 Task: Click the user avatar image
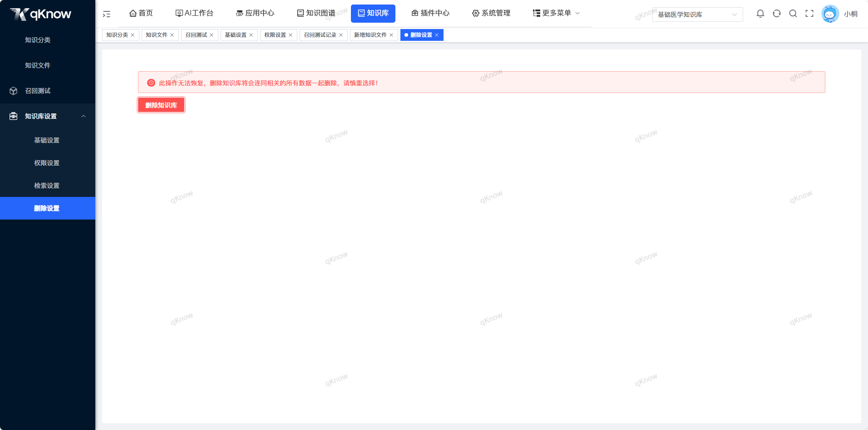(830, 14)
